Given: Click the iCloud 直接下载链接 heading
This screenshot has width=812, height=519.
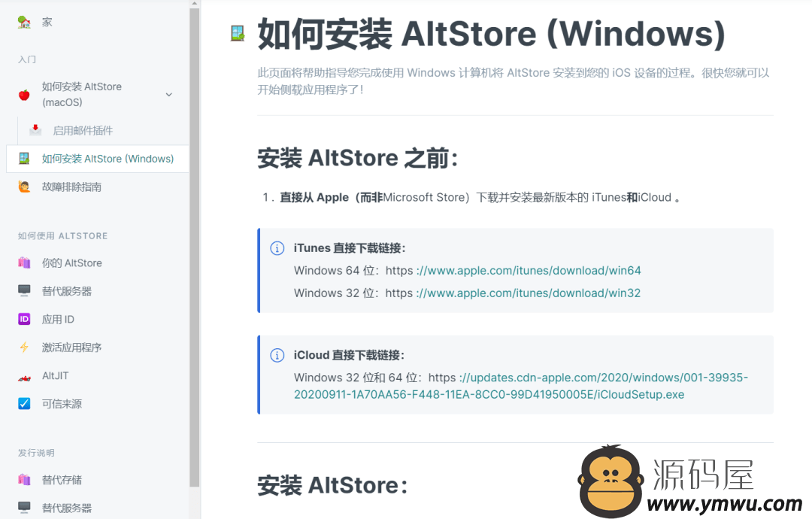Looking at the screenshot, I should [x=349, y=355].
